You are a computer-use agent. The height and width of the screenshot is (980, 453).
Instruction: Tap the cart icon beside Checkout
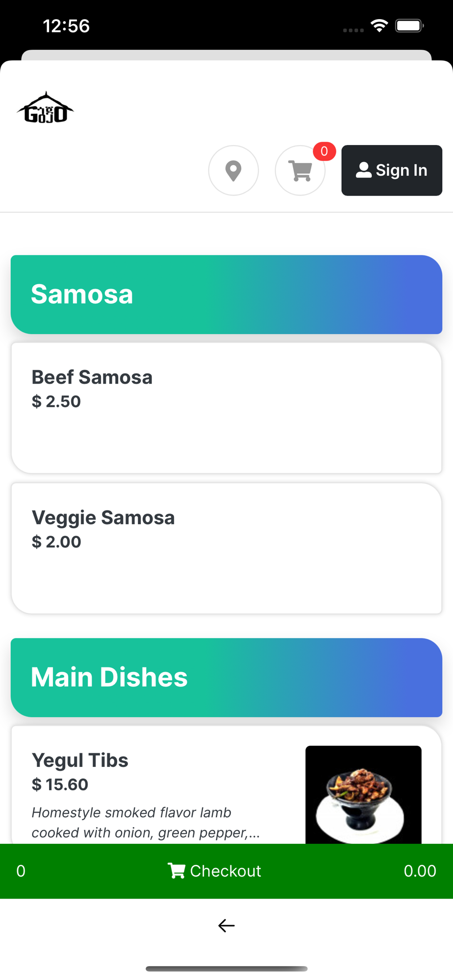click(176, 871)
